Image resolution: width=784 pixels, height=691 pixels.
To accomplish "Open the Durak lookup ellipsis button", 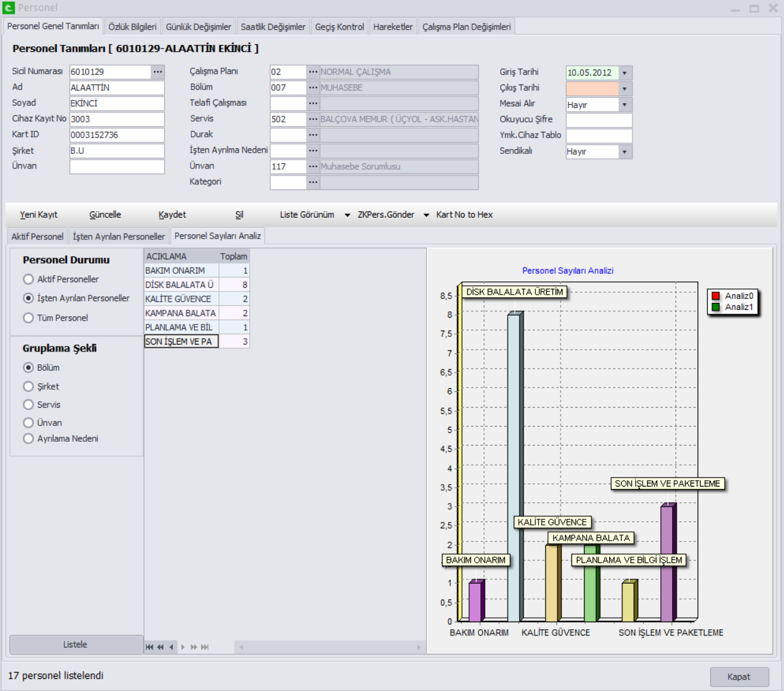I will tap(313, 135).
